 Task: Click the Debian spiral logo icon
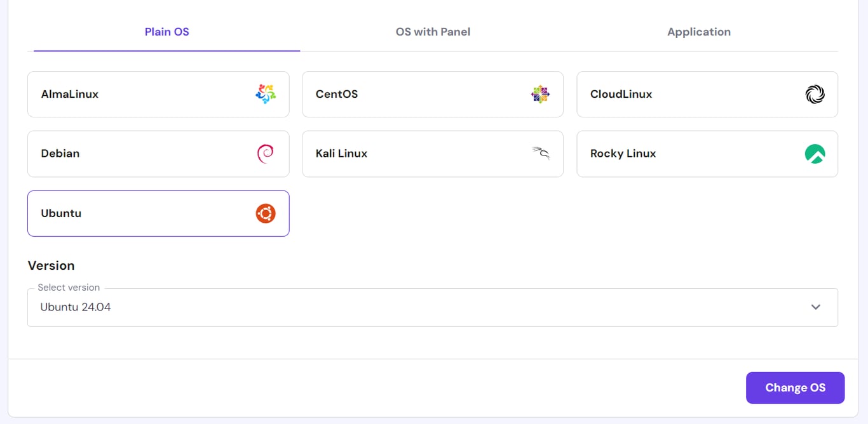click(266, 154)
